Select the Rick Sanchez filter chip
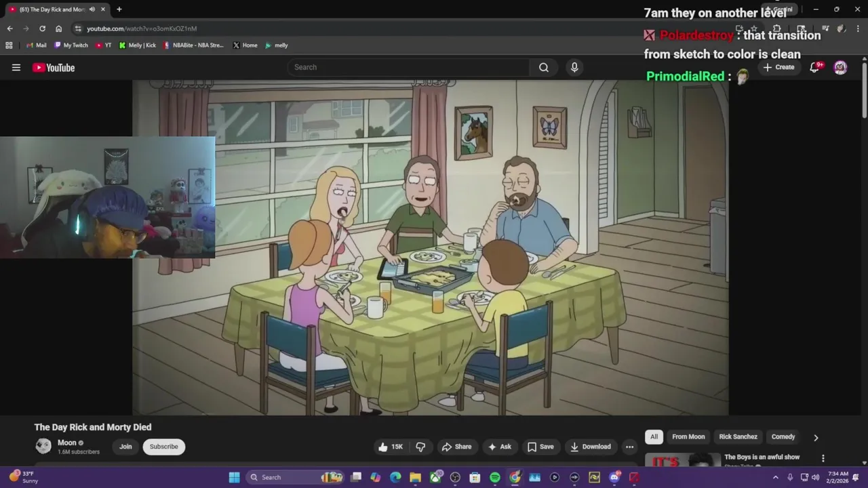The image size is (868, 488). click(x=738, y=436)
